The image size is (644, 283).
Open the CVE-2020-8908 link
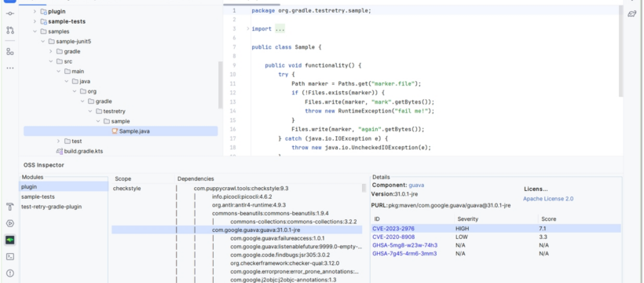click(x=393, y=237)
